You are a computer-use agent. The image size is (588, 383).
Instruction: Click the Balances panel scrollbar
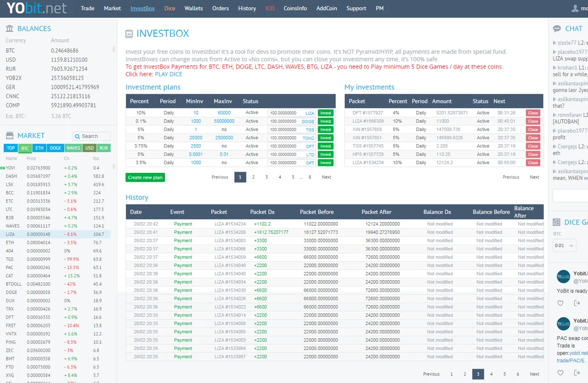coord(113,49)
